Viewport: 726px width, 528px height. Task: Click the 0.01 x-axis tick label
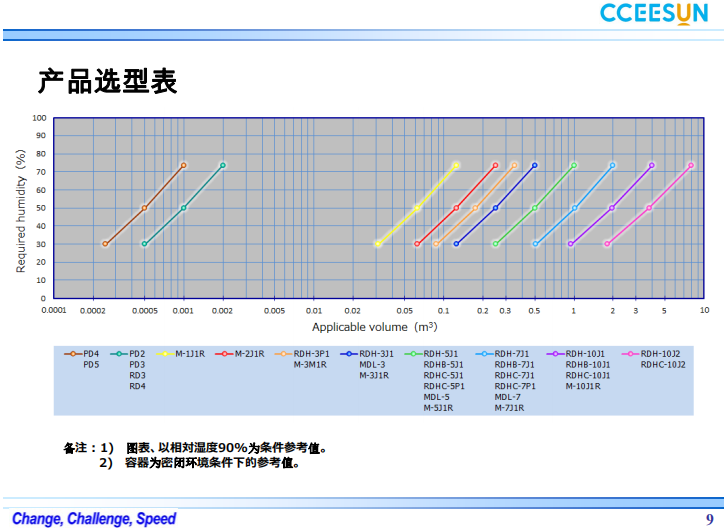314,311
